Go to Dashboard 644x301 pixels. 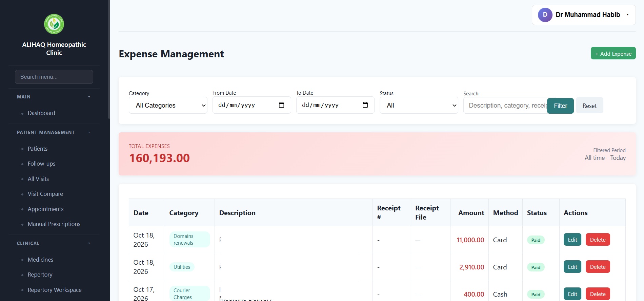click(41, 113)
